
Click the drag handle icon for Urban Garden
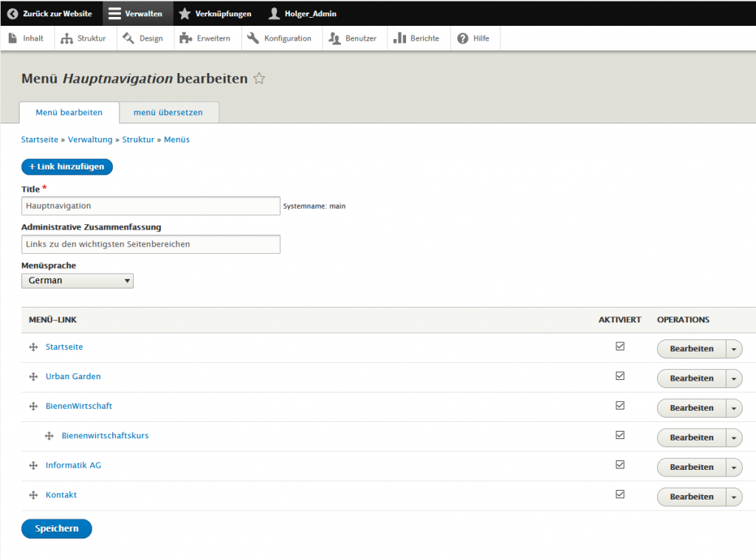(33, 377)
